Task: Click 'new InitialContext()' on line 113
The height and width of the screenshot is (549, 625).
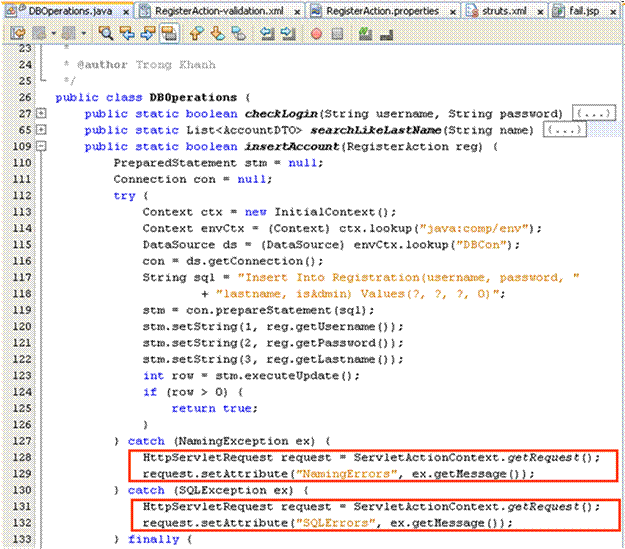Action: point(316,212)
